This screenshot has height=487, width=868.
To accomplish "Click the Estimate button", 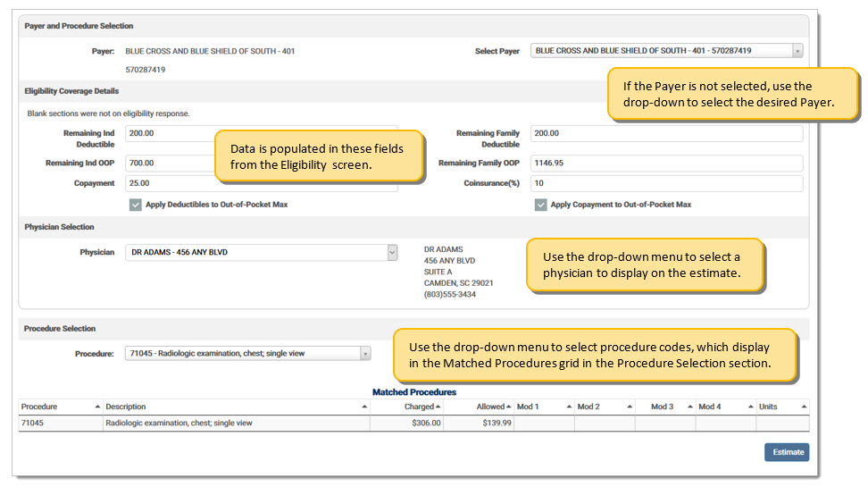I will pos(786,452).
